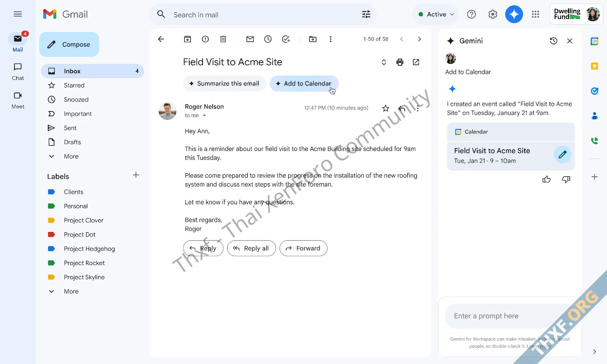
Task: Go back to the inbox list
Action: pyautogui.click(x=161, y=39)
